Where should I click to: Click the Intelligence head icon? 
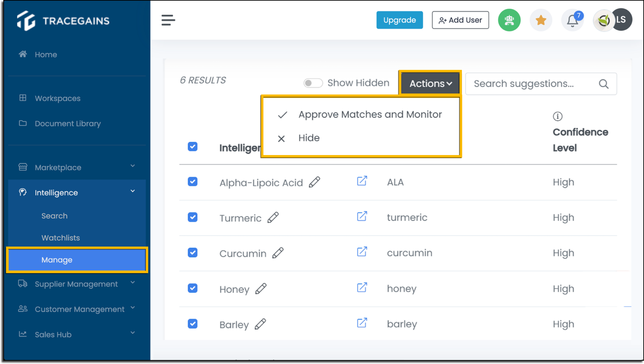(23, 192)
